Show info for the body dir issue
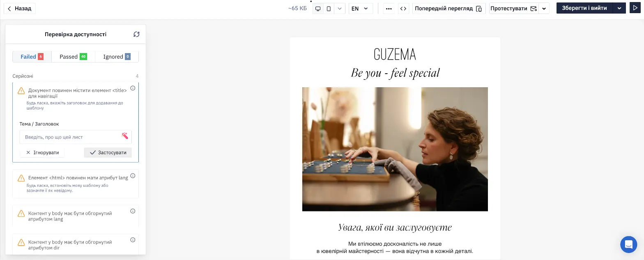644x260 pixels. click(x=133, y=240)
